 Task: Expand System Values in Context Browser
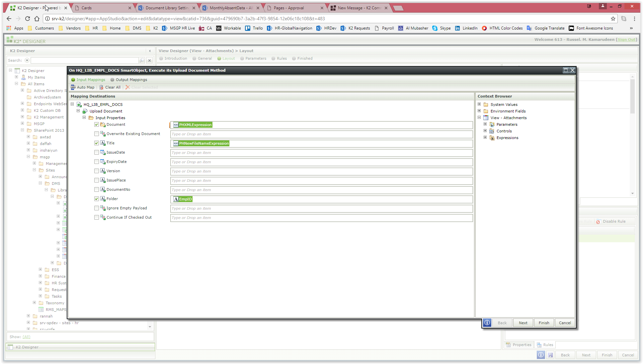click(479, 104)
